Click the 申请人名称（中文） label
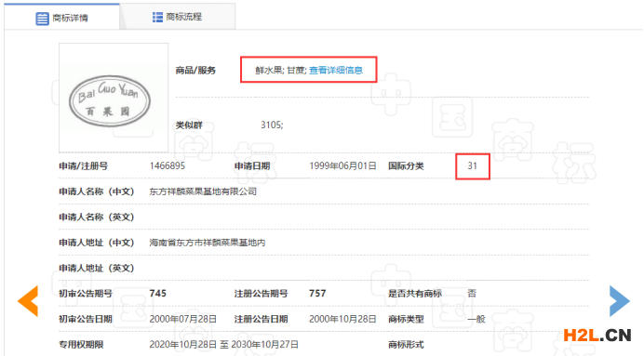 pyautogui.click(x=97, y=191)
